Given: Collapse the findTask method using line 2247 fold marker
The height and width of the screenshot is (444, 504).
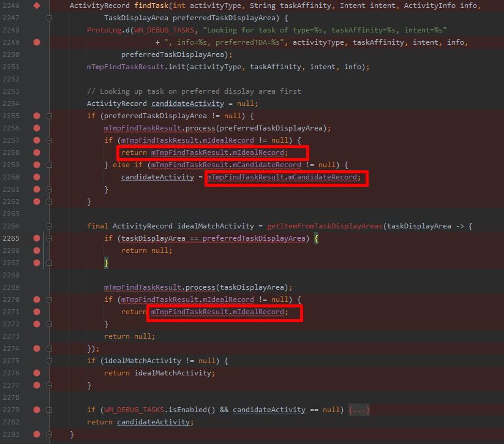Looking at the screenshot, I should point(49,18).
